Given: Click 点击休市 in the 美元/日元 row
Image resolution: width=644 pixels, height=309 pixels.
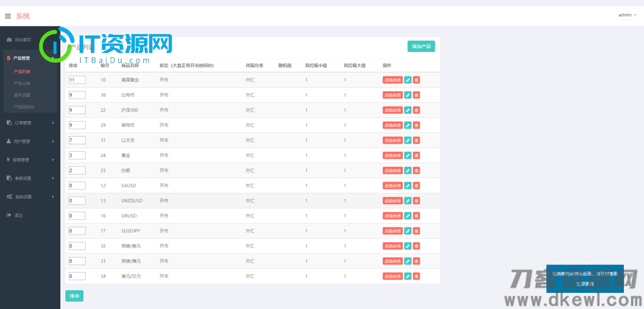Looking at the screenshot, I should pos(392,276).
